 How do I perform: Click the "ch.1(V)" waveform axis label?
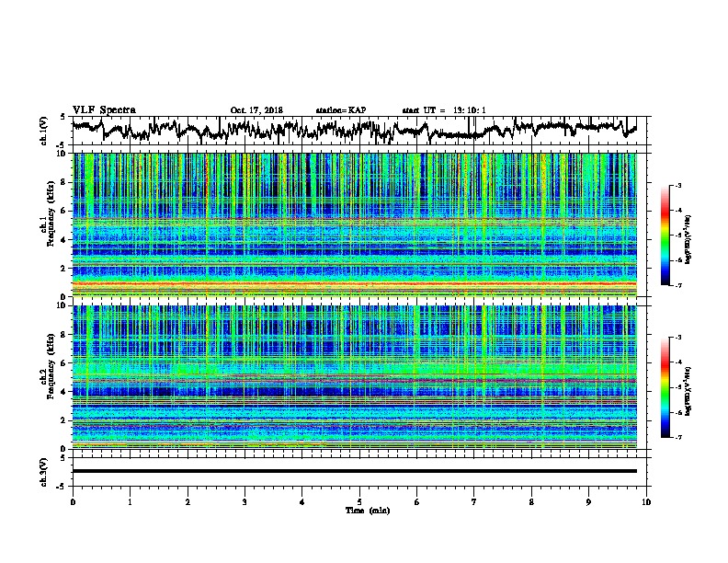click(43, 131)
